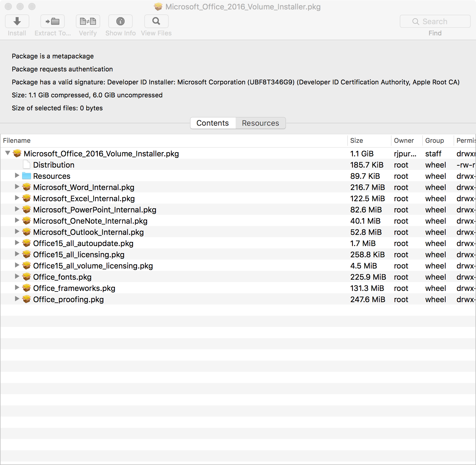This screenshot has height=465, width=476.
Task: Sort by the Owner column header
Action: tap(407, 140)
